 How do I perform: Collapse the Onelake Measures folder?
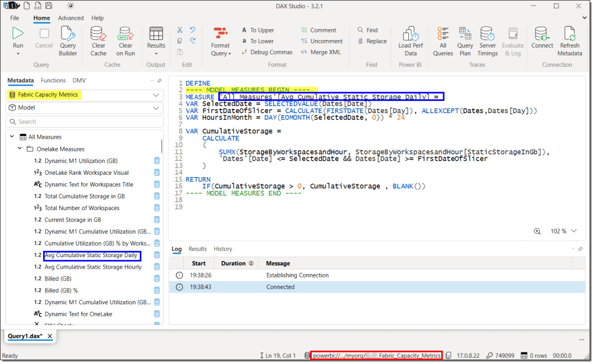[20, 149]
